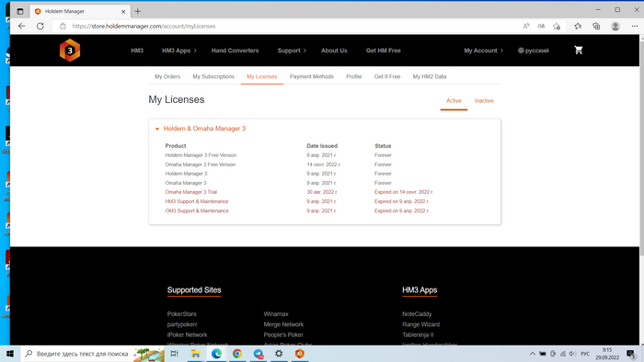Image resolution: width=644 pixels, height=362 pixels.
Task: Close the Holdem Manager browser tab
Action: (123, 11)
